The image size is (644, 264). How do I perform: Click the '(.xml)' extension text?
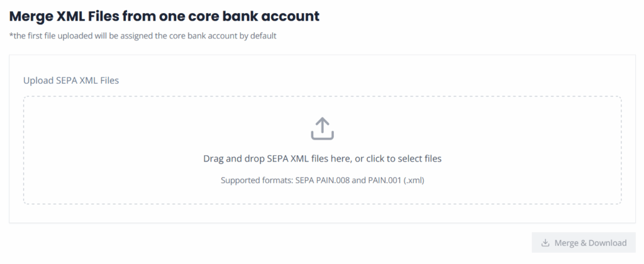(x=414, y=180)
